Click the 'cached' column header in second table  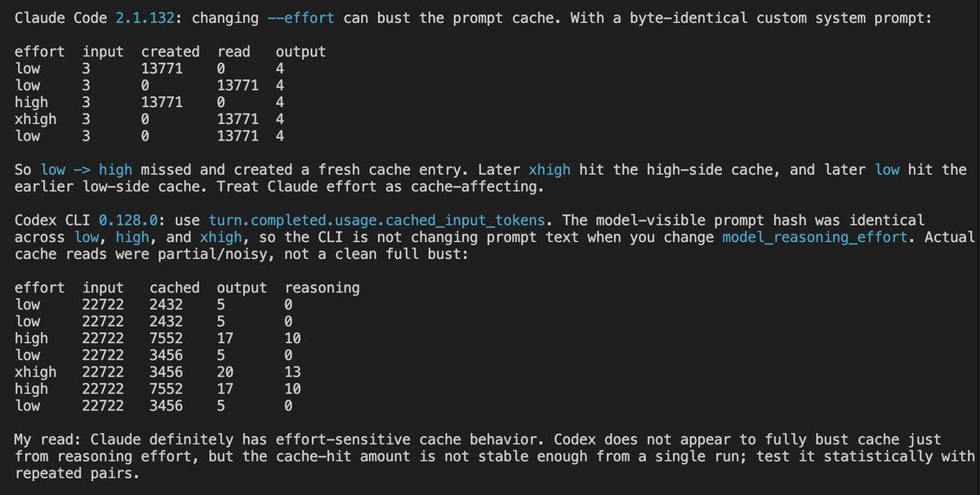[175, 288]
